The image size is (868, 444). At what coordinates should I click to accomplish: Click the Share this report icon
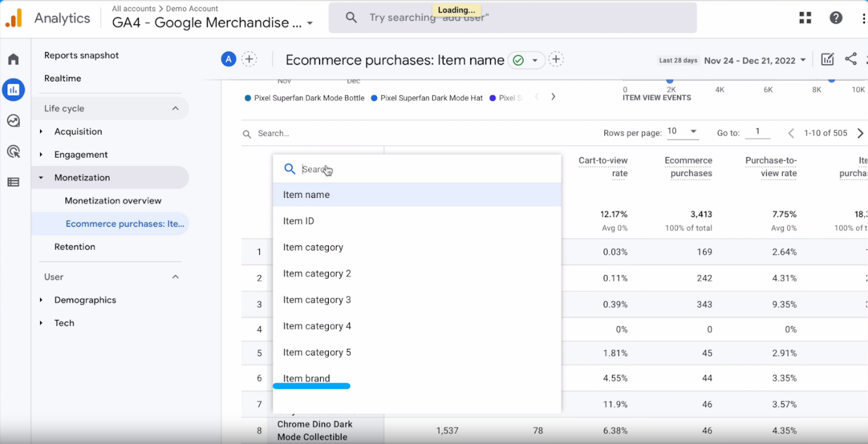pyautogui.click(x=850, y=59)
